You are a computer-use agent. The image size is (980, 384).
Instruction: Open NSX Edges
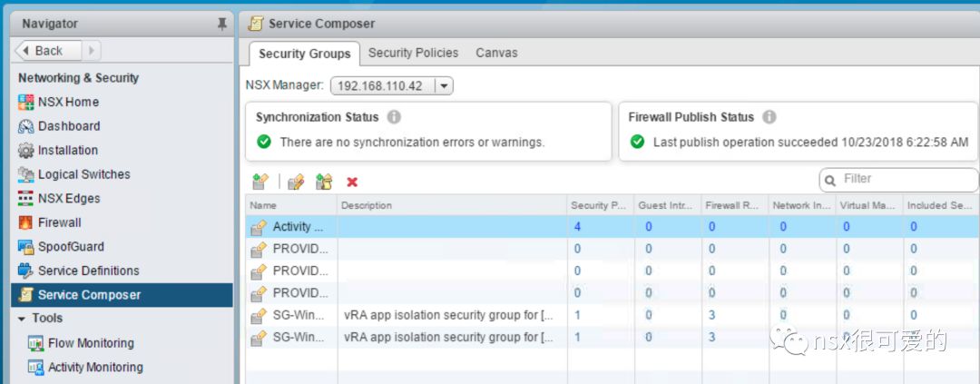point(69,198)
